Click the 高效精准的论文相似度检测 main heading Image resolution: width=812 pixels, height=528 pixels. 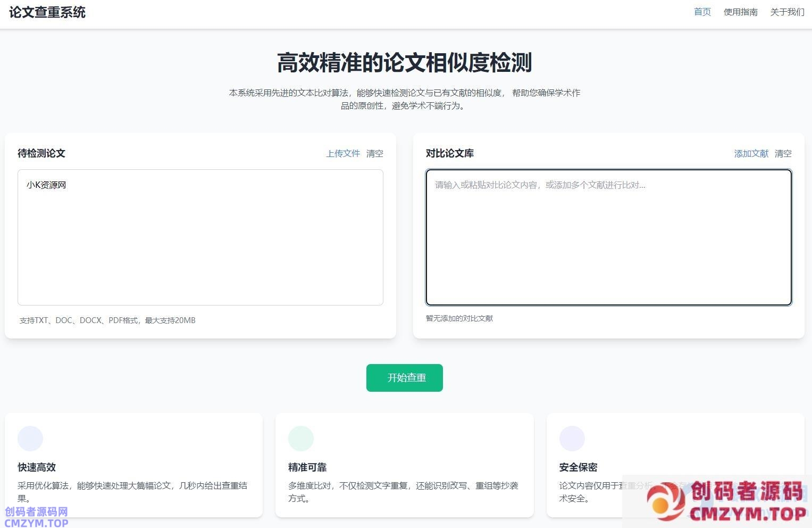pos(405,63)
